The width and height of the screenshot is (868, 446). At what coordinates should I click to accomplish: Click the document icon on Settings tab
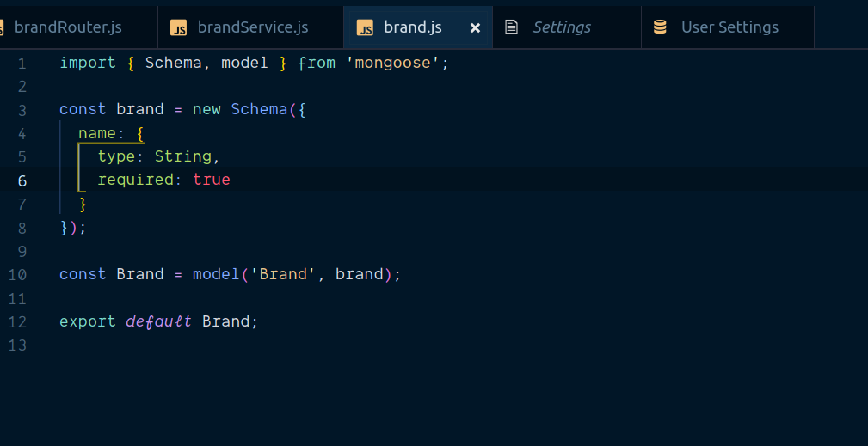coord(512,27)
